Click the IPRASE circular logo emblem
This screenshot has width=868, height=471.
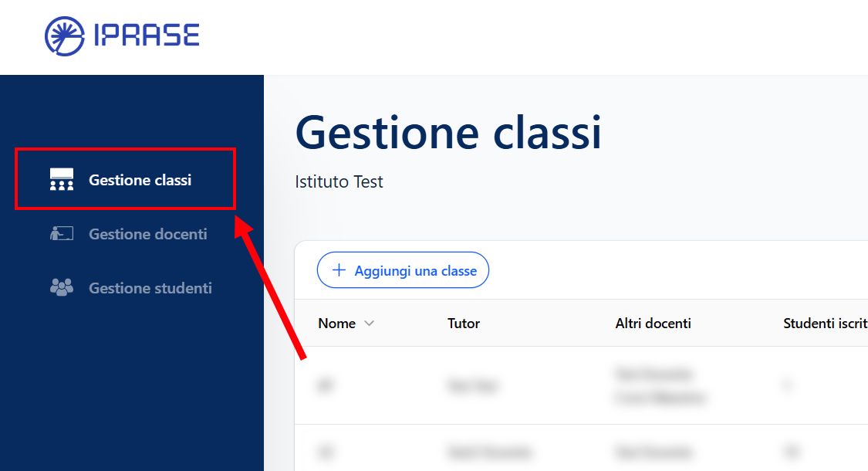coord(65,36)
